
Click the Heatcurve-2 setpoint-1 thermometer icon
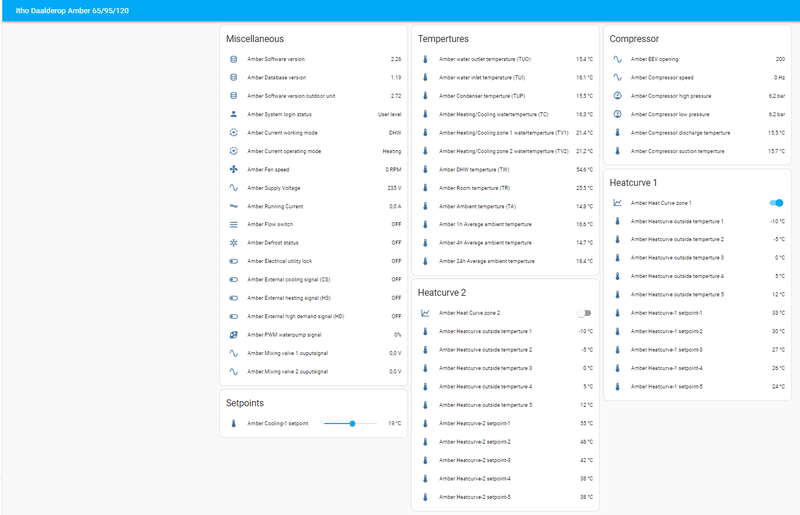tap(426, 424)
